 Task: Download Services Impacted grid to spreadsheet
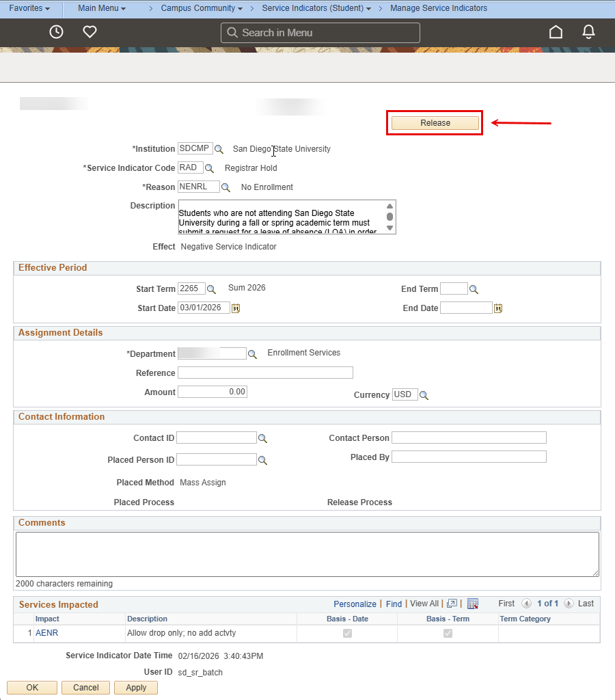coord(473,604)
